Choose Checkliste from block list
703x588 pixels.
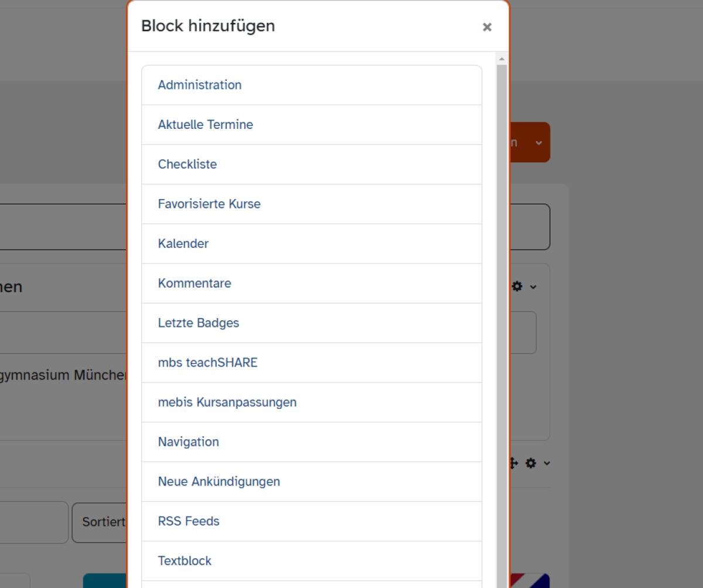point(312,165)
